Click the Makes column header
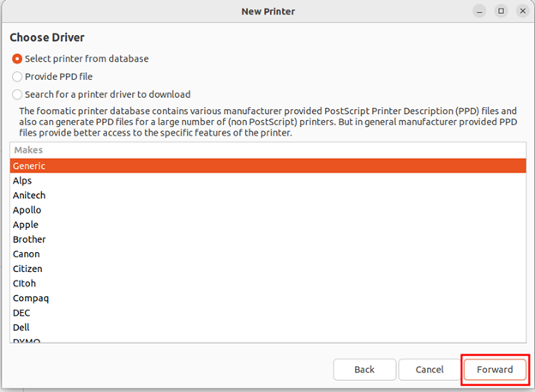Viewport: 535px width, 392px height. [28, 150]
